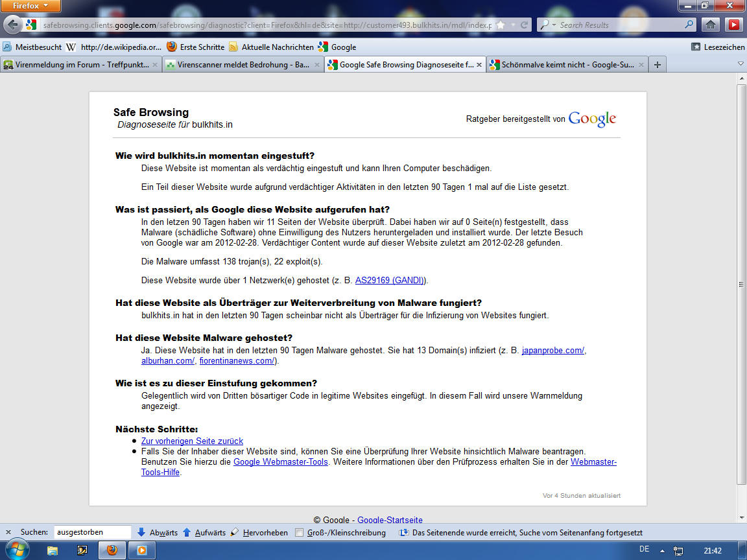Close the Virenmeldung im Forum tab
The height and width of the screenshot is (560, 747).
point(155,65)
